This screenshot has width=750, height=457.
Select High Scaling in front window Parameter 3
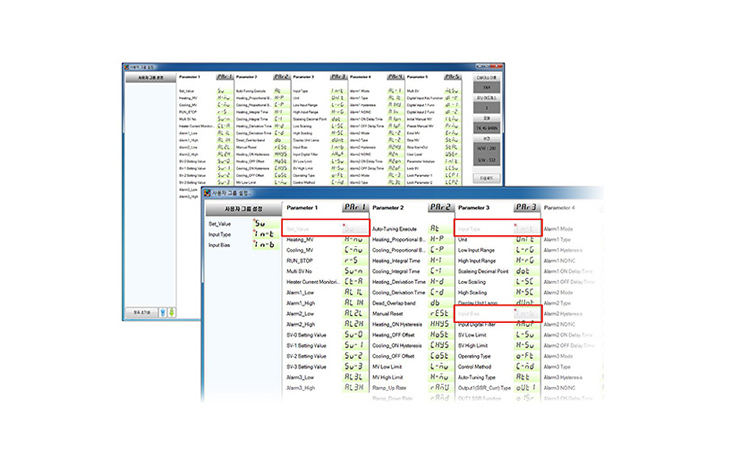click(472, 292)
